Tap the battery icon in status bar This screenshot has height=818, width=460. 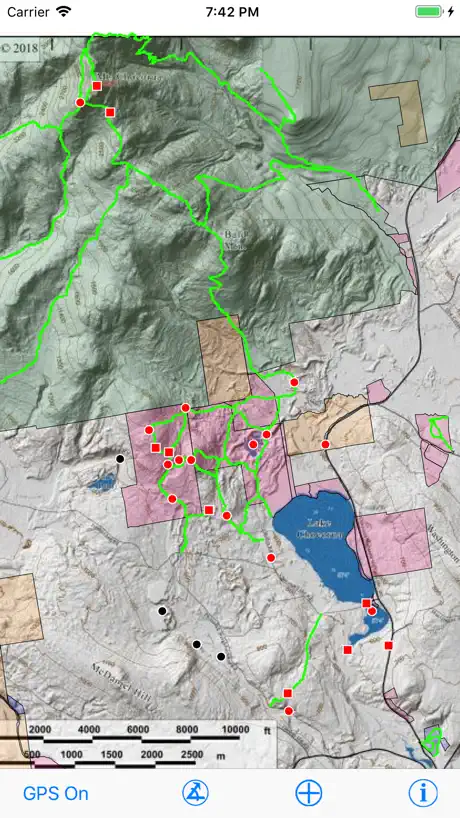pos(431,12)
